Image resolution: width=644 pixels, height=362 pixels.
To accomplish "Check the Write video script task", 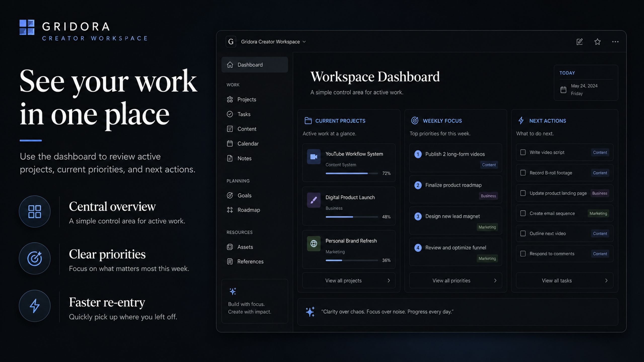I will 523,152.
